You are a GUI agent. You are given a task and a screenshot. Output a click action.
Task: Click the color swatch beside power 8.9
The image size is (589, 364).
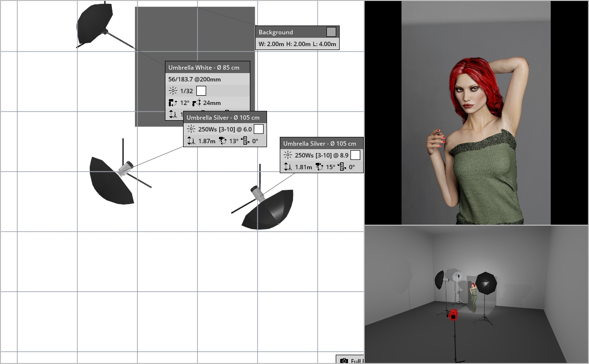[355, 155]
